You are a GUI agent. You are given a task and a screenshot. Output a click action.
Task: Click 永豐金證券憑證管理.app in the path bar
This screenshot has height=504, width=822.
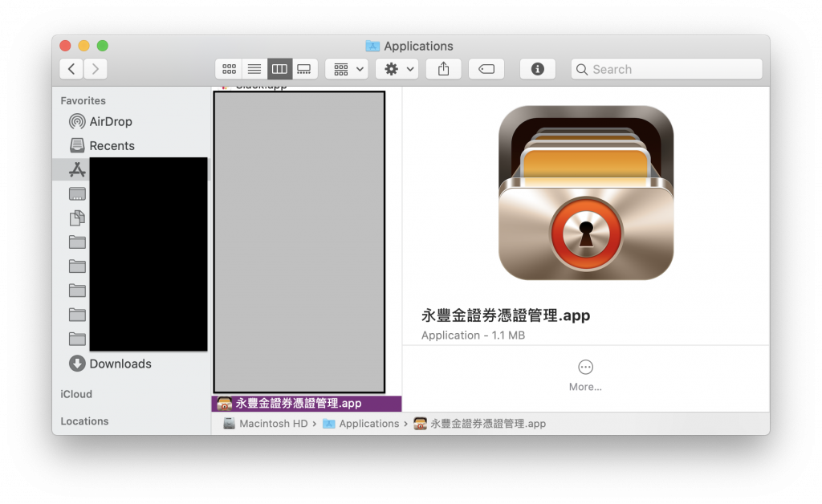tap(480, 423)
